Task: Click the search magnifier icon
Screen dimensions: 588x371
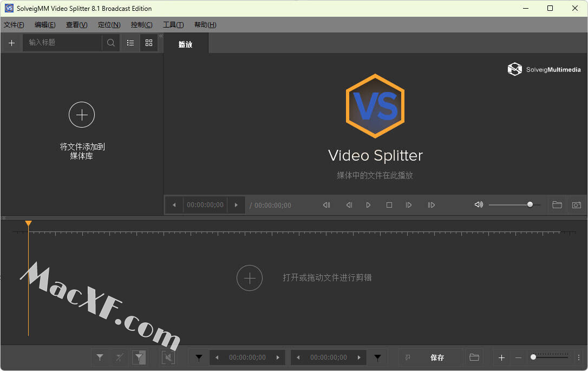Action: (110, 43)
